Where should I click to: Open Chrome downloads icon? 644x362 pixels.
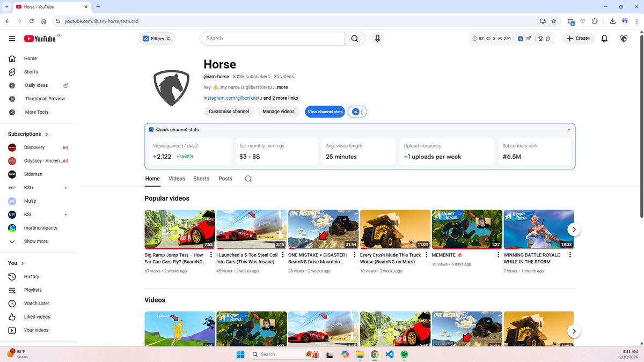[x=613, y=21]
